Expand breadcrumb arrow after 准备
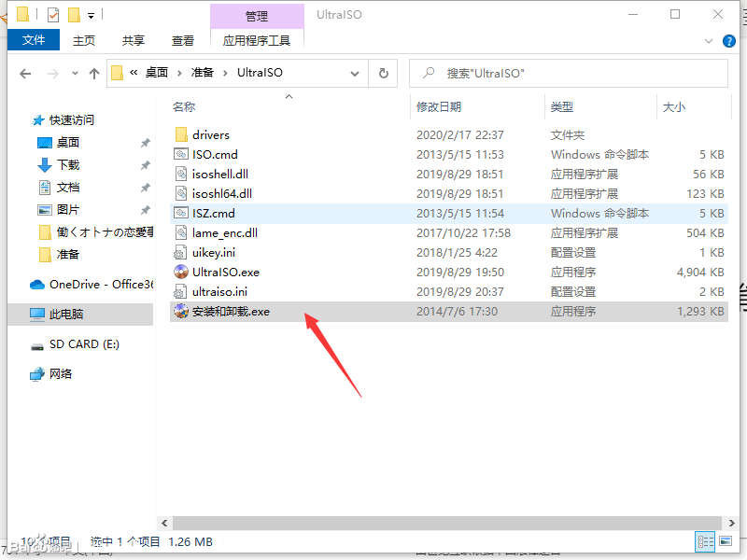This screenshot has width=747, height=560. pyautogui.click(x=225, y=73)
